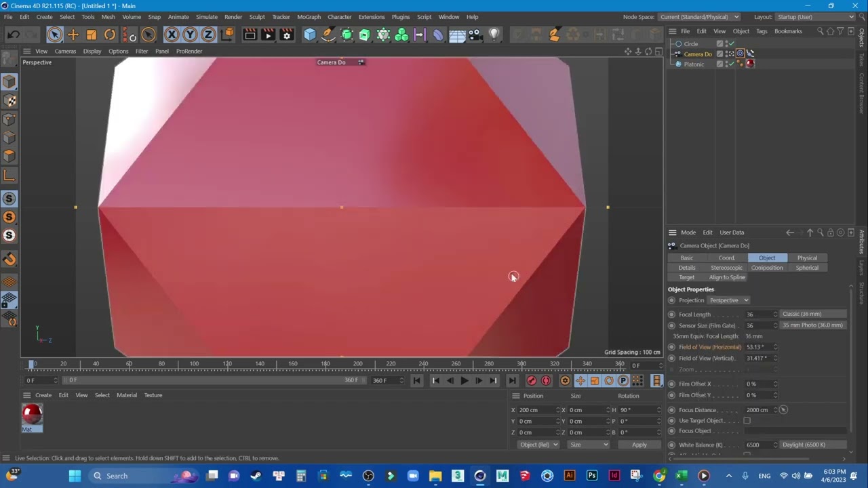Viewport: 868px width, 488px height.
Task: Click User Data in Attributes manager
Action: point(732,232)
